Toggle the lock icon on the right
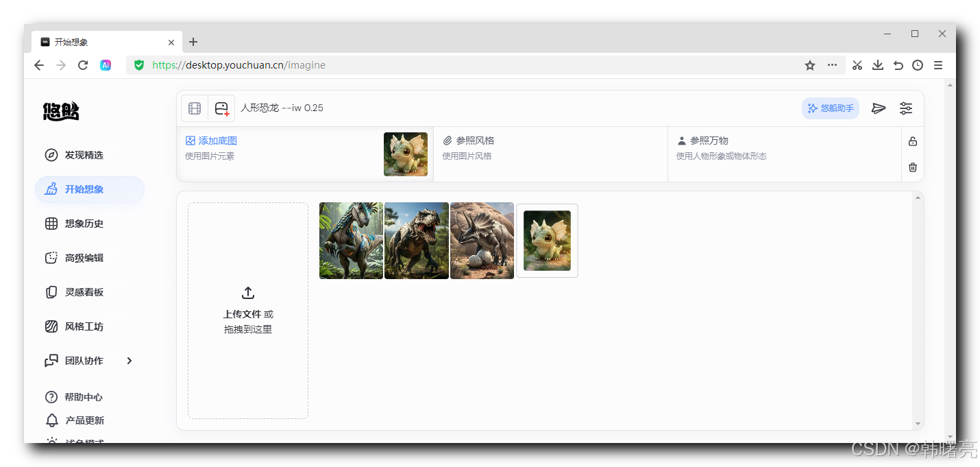Screen dimensions: 980x467 coord(913,141)
